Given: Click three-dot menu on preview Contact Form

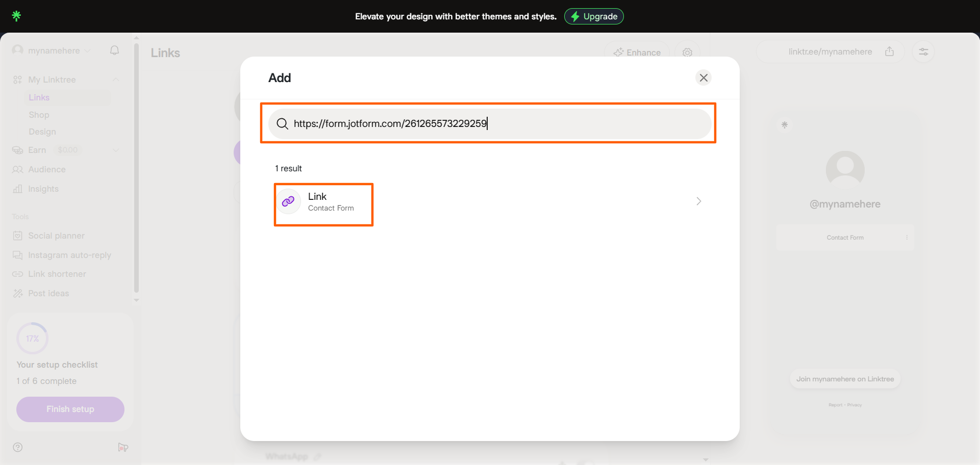Looking at the screenshot, I should tap(907, 238).
